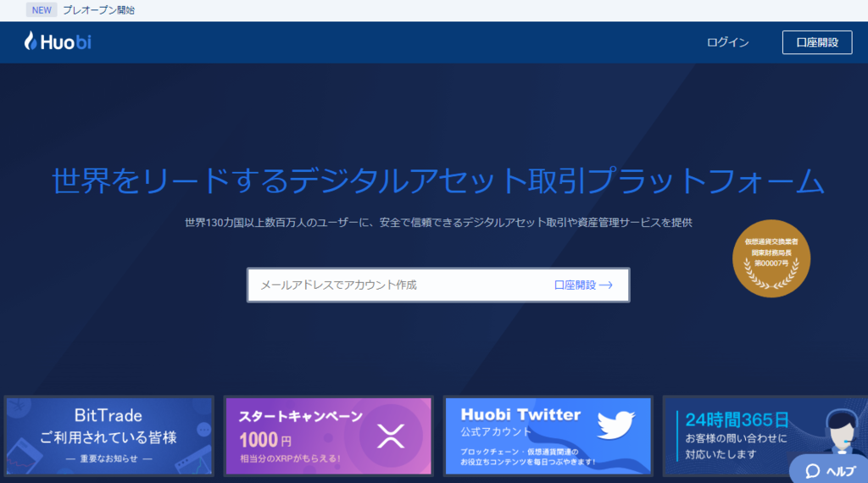The image size is (868, 483).
Task: Open the 24時間365日 support banner
Action: tap(765, 436)
